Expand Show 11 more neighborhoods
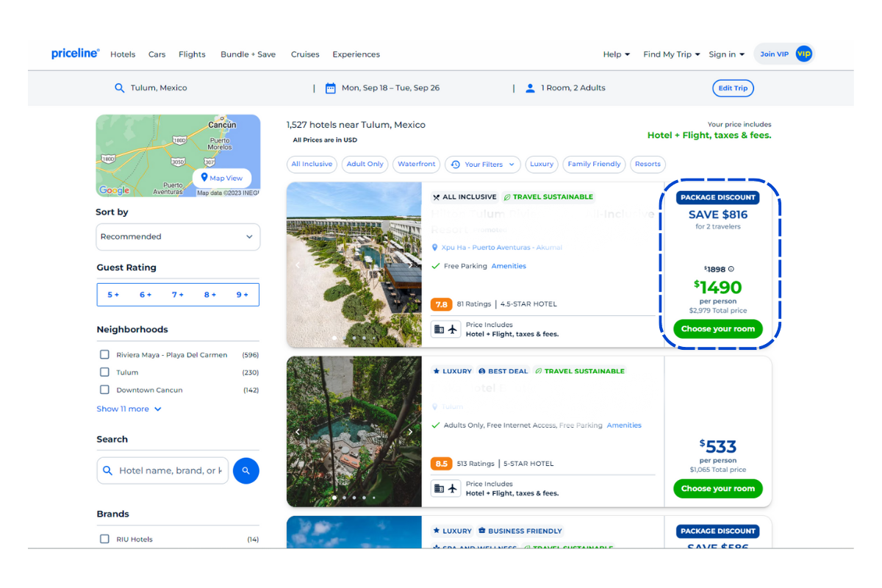The height and width of the screenshot is (588, 882). (x=129, y=409)
